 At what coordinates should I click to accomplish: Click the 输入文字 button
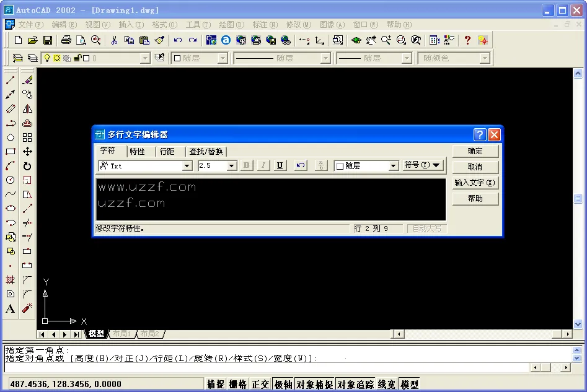tap(475, 183)
